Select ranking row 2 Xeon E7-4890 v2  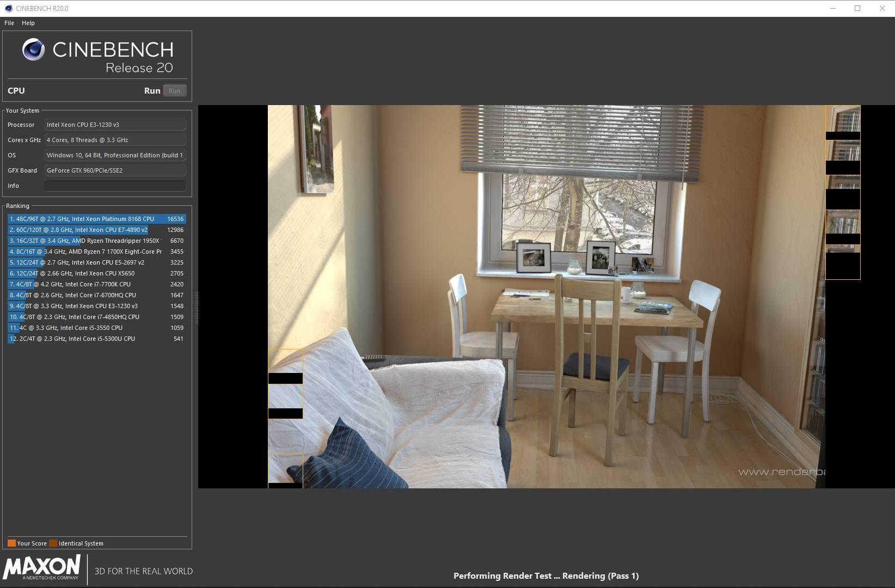tap(97, 230)
